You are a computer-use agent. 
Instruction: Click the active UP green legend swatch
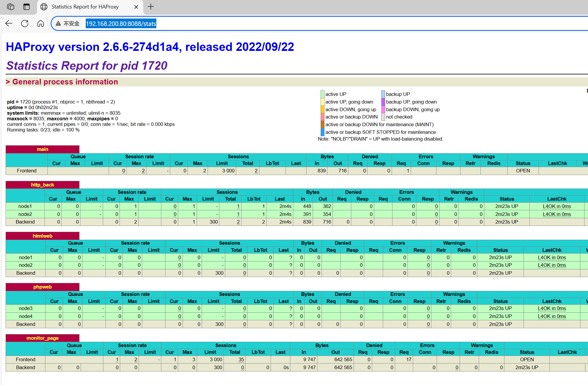pos(322,94)
